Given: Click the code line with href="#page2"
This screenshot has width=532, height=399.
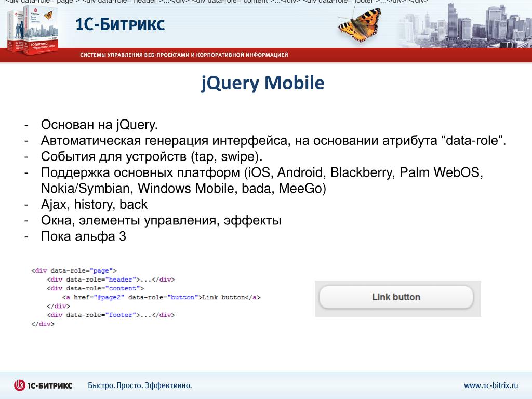Looking at the screenshot, I should 162,297.
